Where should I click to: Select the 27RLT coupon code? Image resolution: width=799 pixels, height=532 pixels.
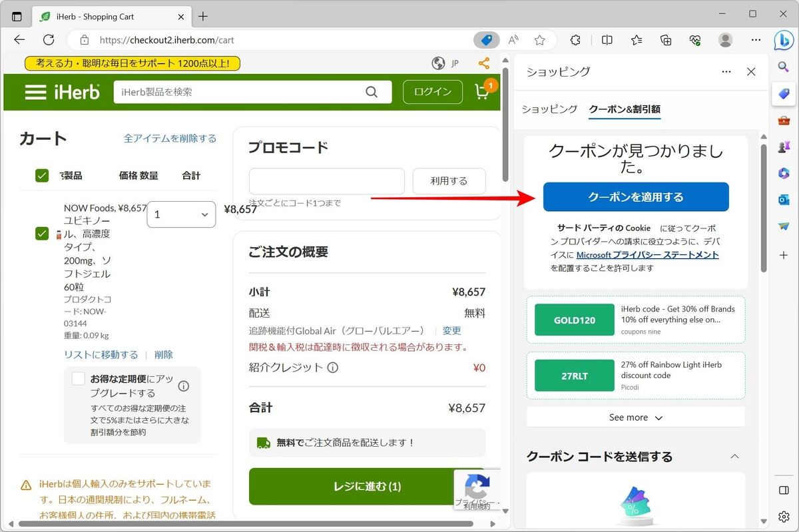[x=575, y=376]
